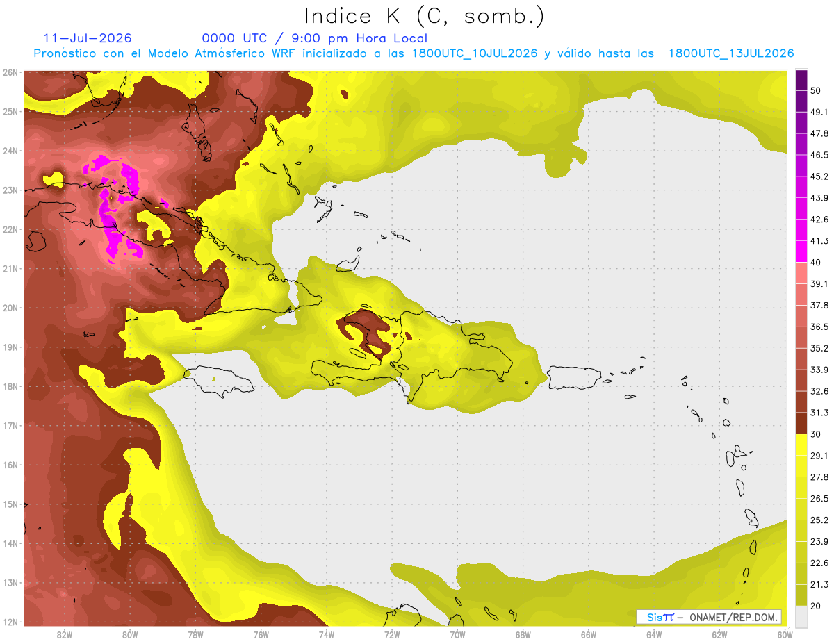Click the colorbar value '30'

(817, 434)
